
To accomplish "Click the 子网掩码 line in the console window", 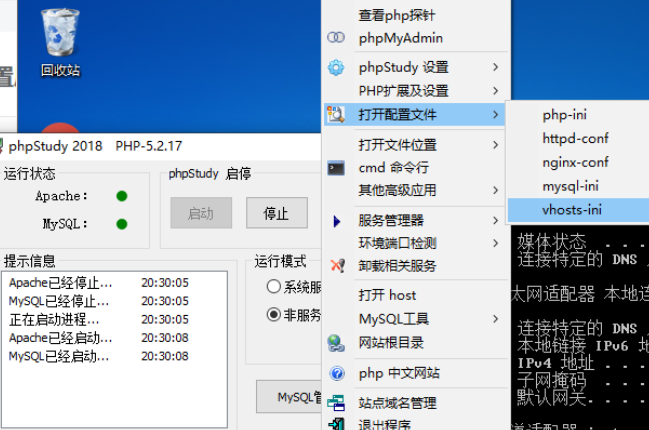I will [583, 380].
